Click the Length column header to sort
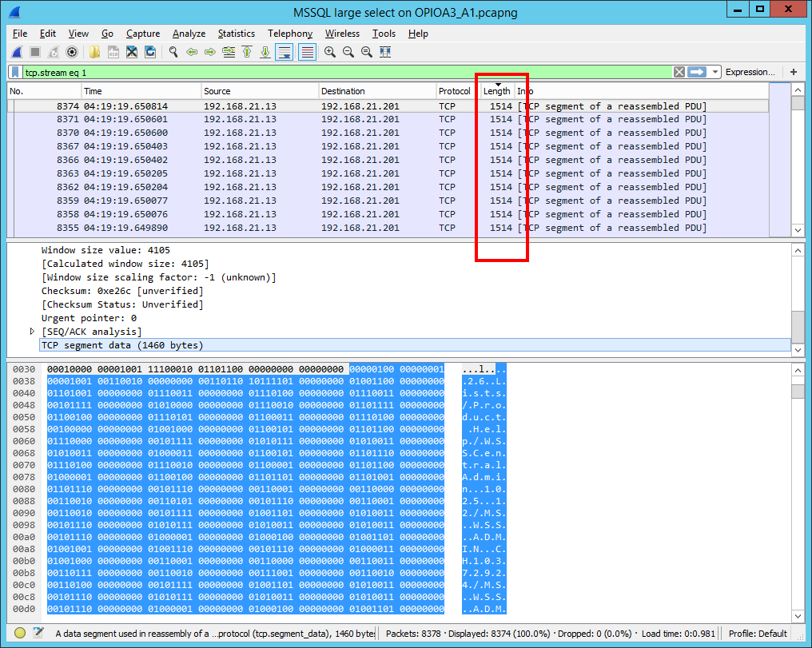 click(x=496, y=91)
